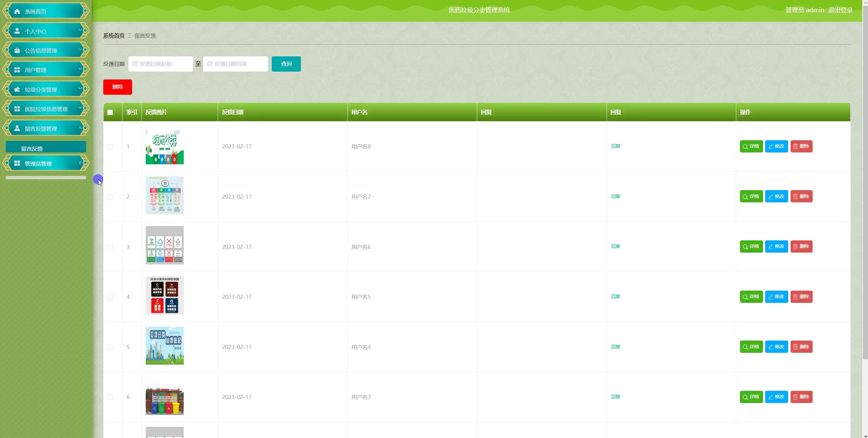Click the red 删除 batch delete button
868x438 pixels.
(117, 87)
